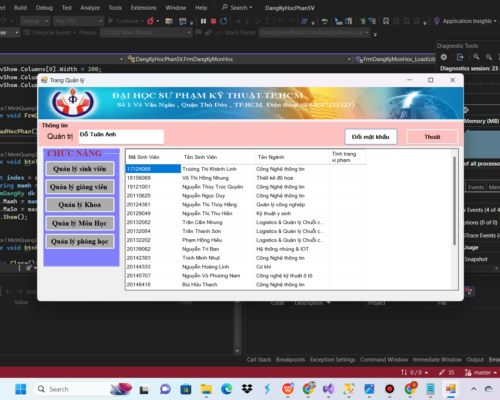
Task: Click the Quản trị name text field
Action: (121, 137)
